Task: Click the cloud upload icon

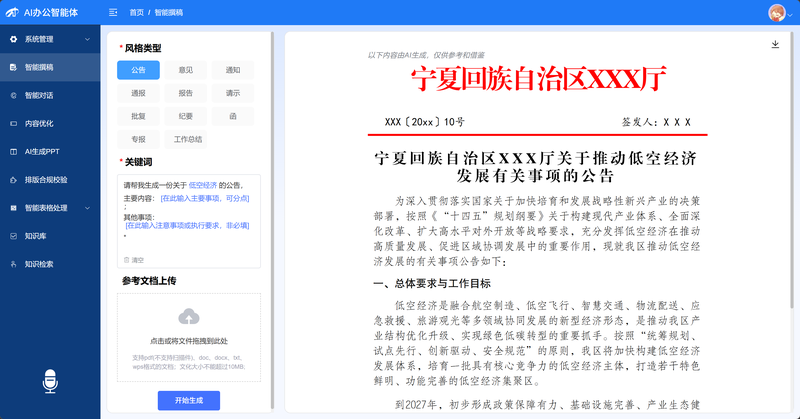Action: click(189, 317)
